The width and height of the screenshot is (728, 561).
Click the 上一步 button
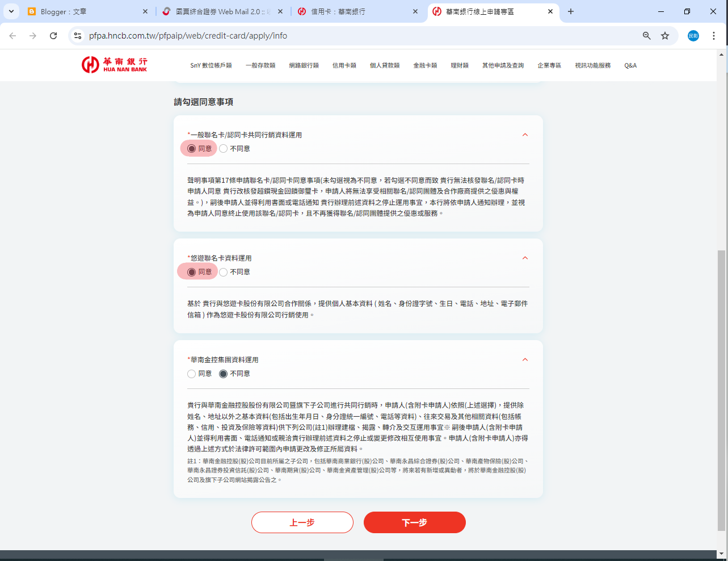click(302, 522)
